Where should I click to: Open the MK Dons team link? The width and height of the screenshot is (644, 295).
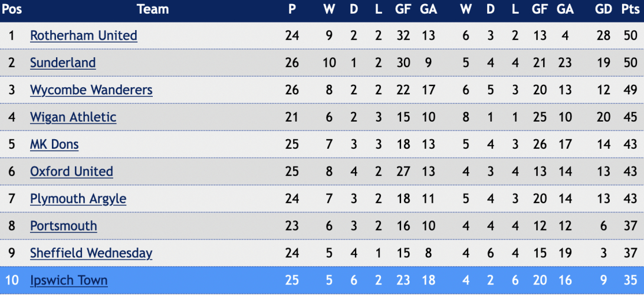54,145
